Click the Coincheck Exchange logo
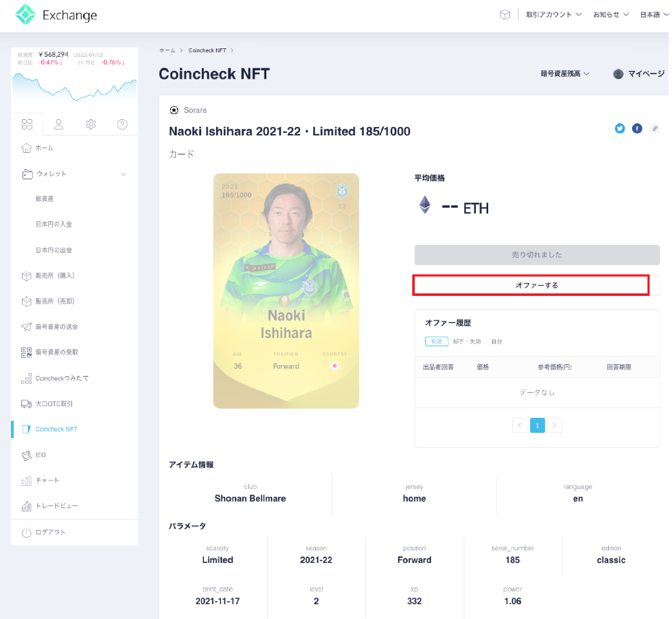Viewport: 672px width, 619px height. pos(56,15)
